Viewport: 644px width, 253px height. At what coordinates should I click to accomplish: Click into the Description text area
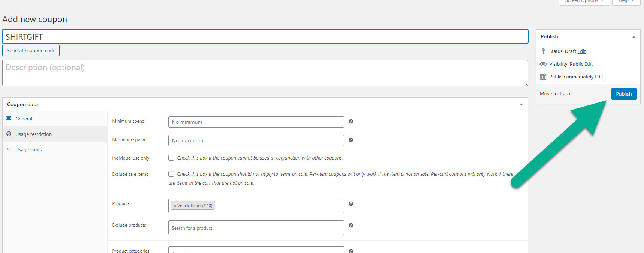pyautogui.click(x=265, y=73)
